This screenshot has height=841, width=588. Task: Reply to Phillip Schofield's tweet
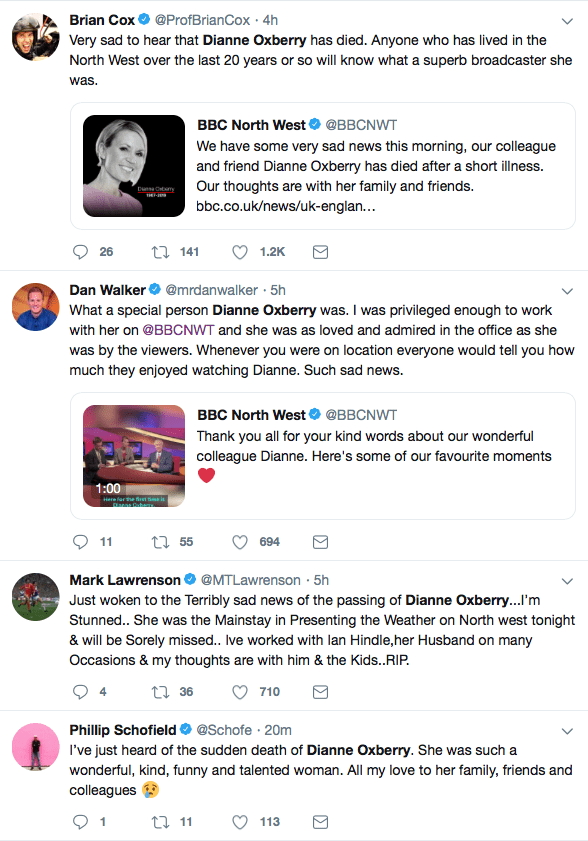[x=80, y=822]
